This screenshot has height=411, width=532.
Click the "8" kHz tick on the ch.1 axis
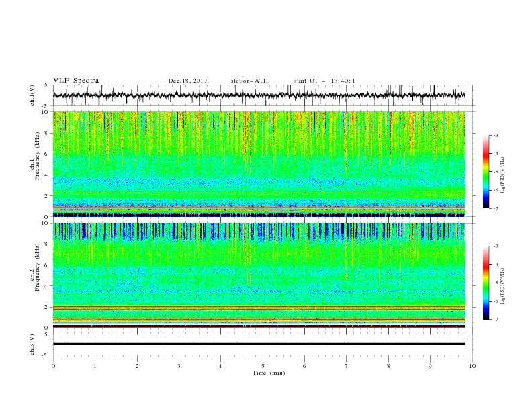[x=47, y=133]
